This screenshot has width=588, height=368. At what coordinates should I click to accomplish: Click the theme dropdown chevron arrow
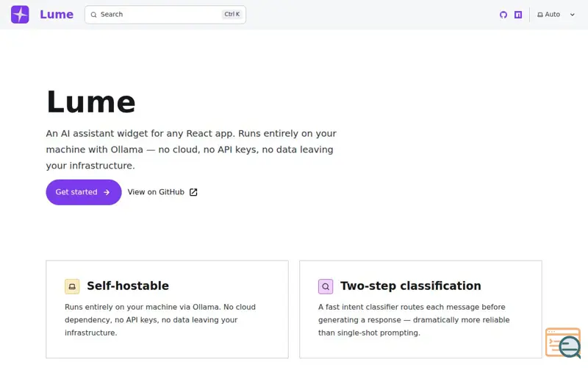(573, 15)
